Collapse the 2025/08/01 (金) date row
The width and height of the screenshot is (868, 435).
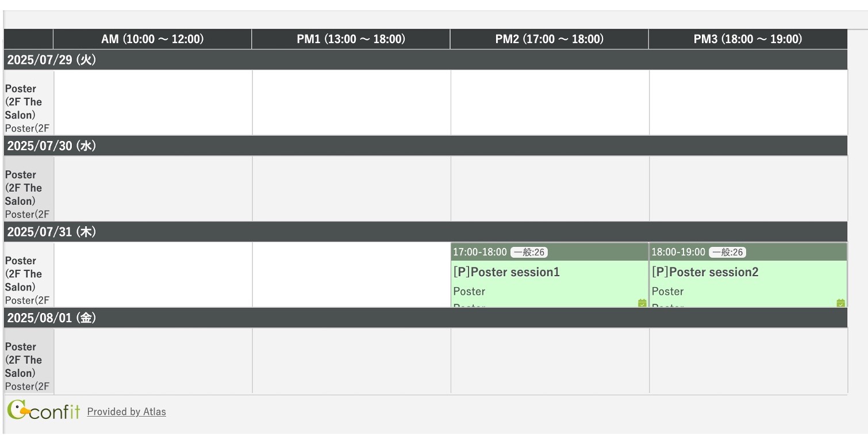pos(425,318)
